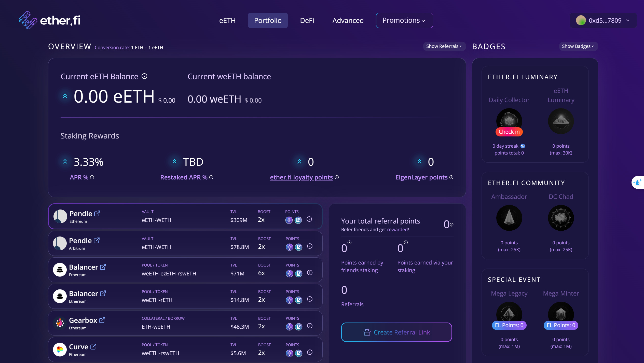Open the Balancer external link for weETH-rETH
The image size is (644, 363).
[x=103, y=293]
